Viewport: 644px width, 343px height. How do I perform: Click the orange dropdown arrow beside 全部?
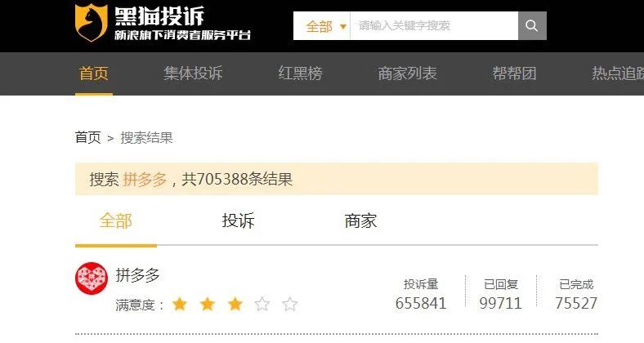point(343,27)
